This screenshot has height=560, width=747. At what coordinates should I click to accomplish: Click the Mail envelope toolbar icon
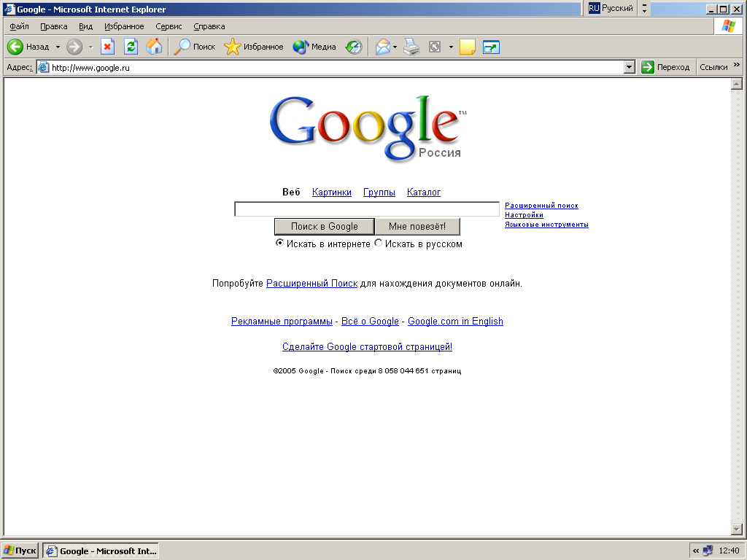point(382,47)
